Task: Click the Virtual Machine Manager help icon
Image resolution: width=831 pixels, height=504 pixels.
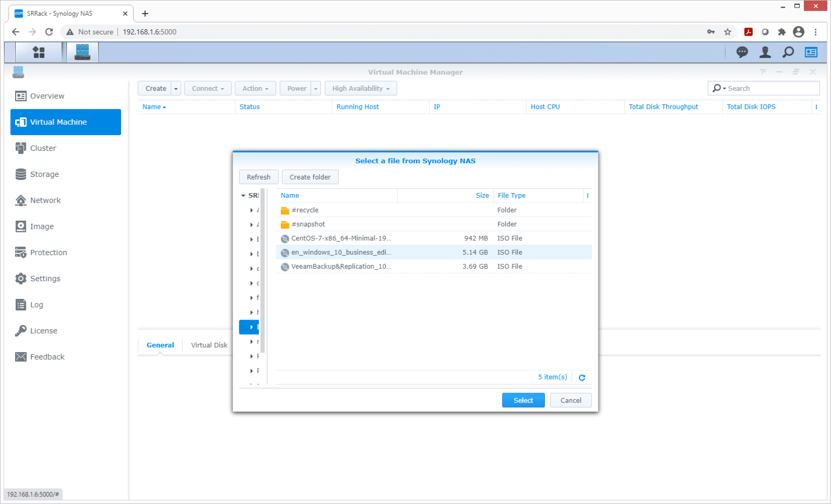Action: coord(763,72)
